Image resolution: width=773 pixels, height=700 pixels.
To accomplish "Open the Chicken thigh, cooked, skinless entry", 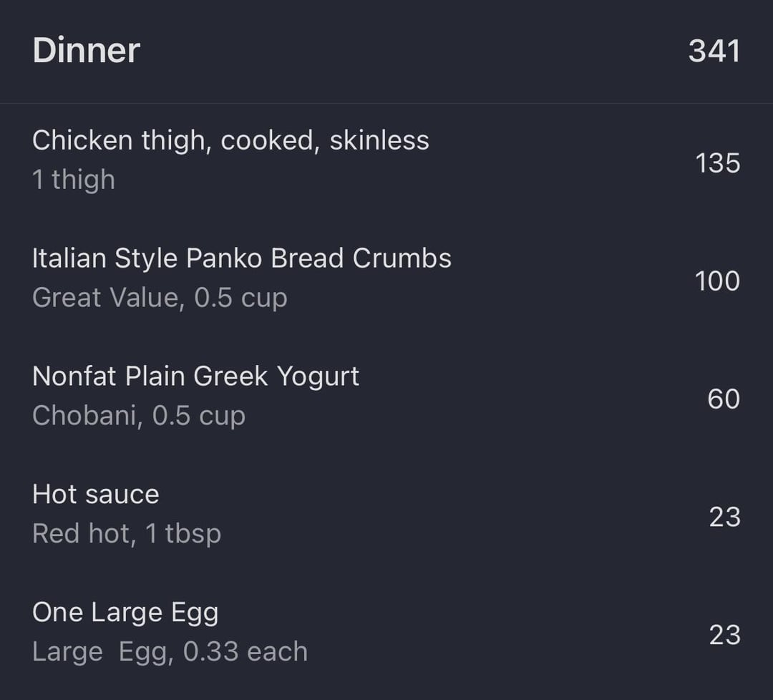I will click(x=230, y=140).
